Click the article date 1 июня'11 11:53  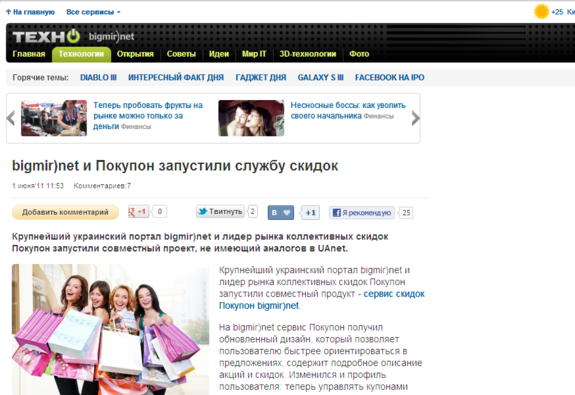38,186
